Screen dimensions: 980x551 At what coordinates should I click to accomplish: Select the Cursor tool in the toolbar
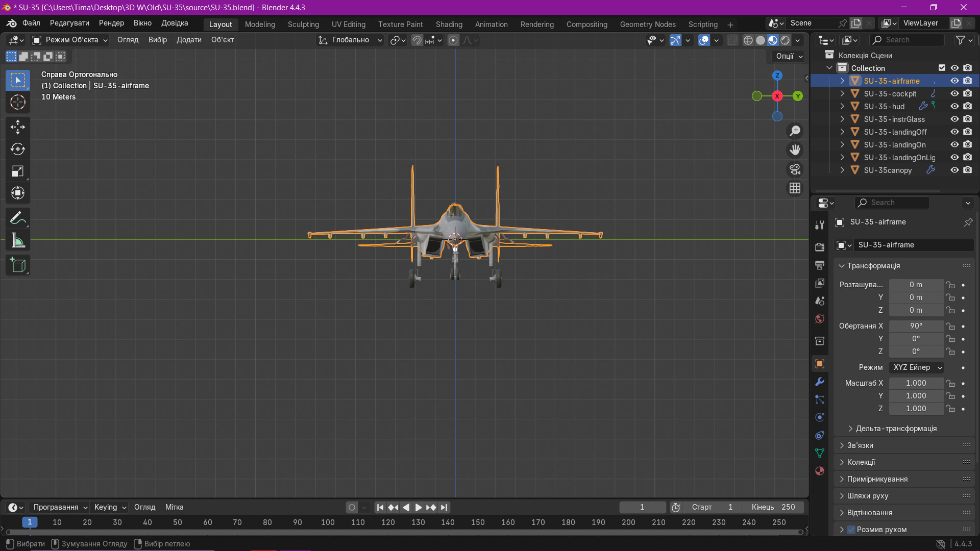point(18,103)
